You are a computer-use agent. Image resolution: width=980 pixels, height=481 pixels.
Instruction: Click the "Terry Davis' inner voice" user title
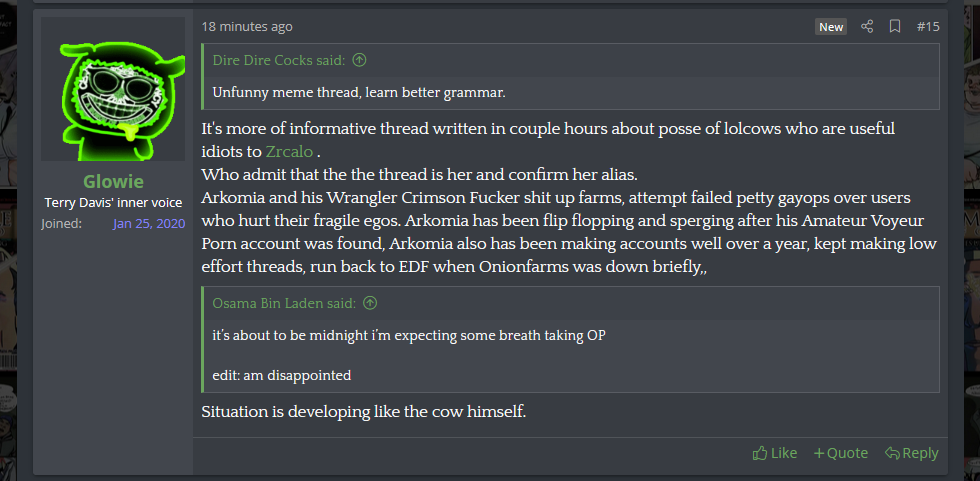[x=113, y=203]
